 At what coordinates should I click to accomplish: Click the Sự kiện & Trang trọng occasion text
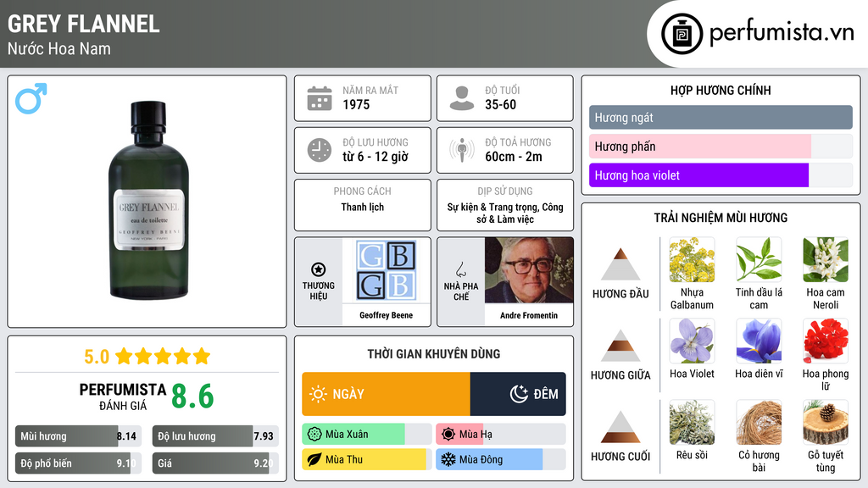(x=505, y=213)
